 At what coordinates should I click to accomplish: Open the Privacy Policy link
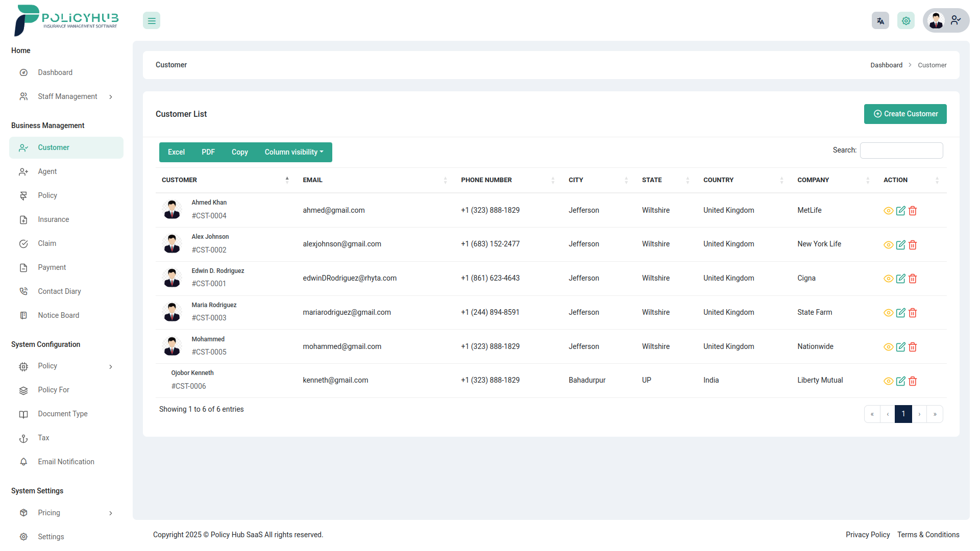[868, 535]
